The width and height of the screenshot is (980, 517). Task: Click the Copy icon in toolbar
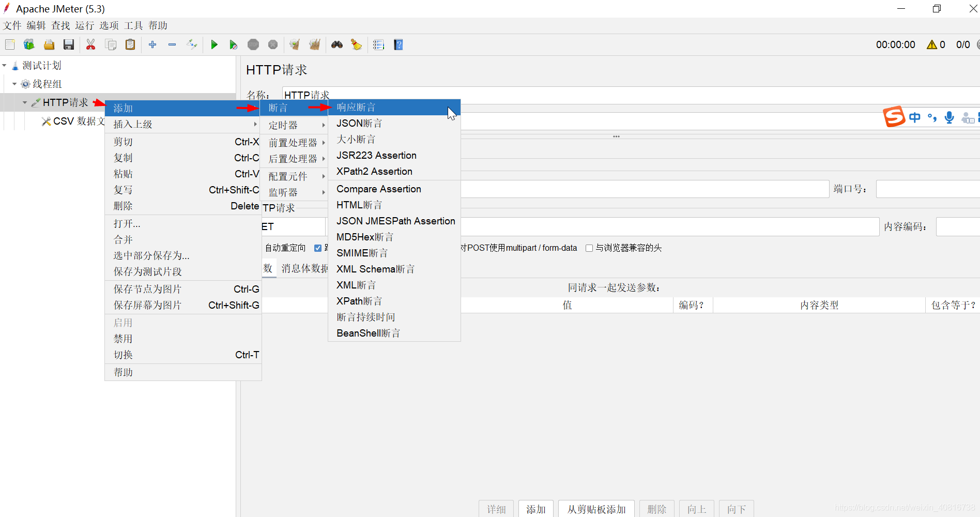(x=111, y=44)
